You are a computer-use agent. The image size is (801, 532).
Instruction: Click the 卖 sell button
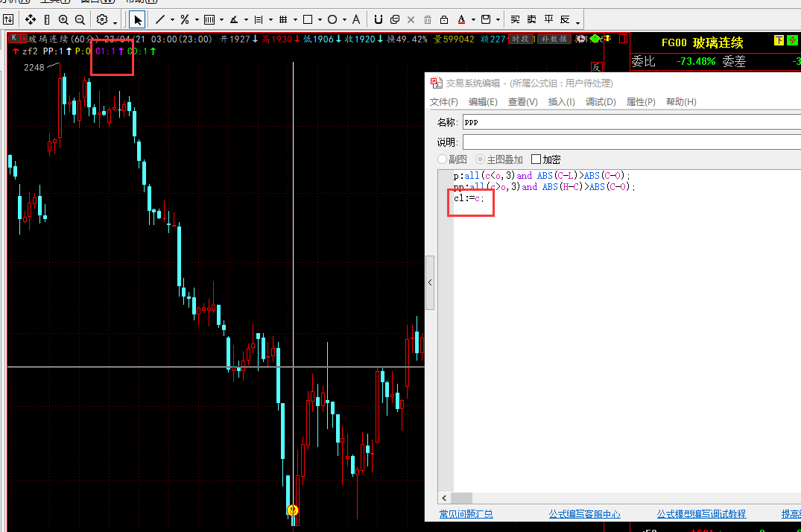pyautogui.click(x=531, y=19)
